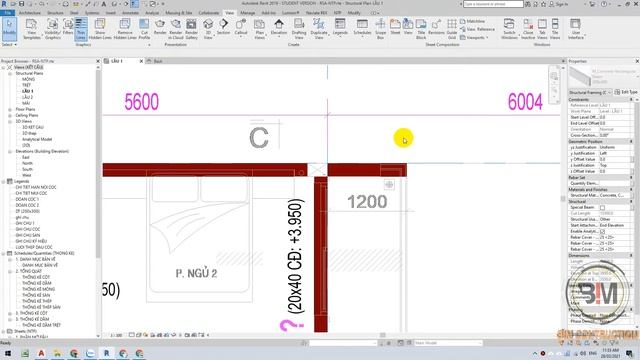The image size is (640, 360).
Task: Open View Templates
Action: [x=31, y=29]
